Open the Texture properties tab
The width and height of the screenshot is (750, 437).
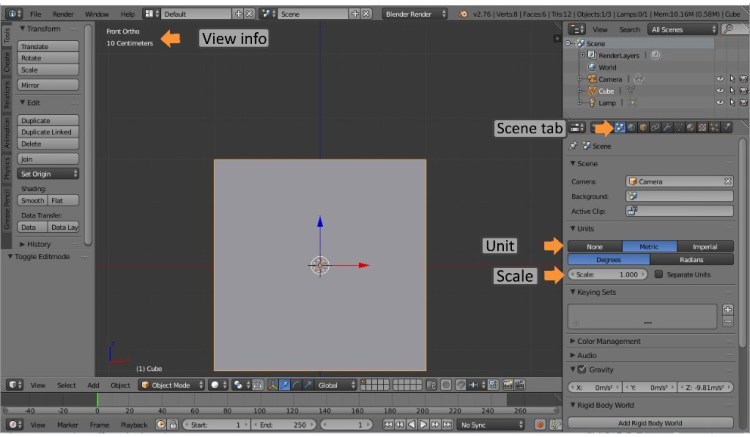coord(702,127)
